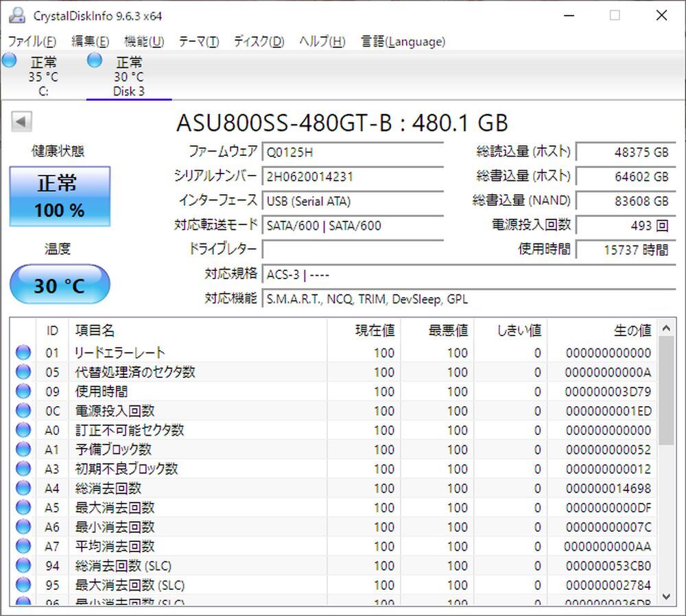Click the empty ドライブレター field
The height and width of the screenshot is (616, 686).
pyautogui.click(x=353, y=250)
